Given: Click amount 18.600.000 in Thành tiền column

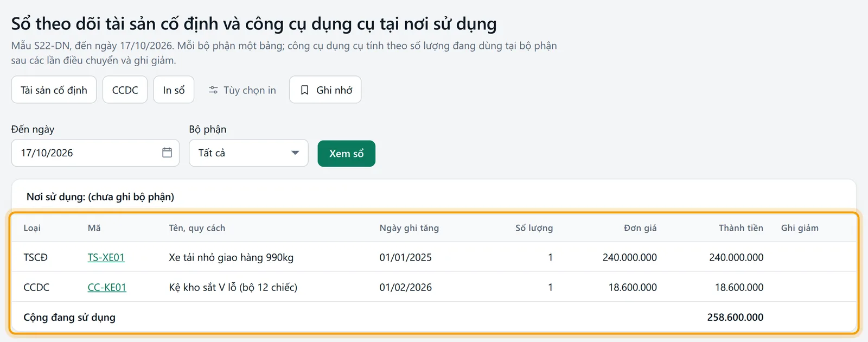Looking at the screenshot, I should (739, 287).
